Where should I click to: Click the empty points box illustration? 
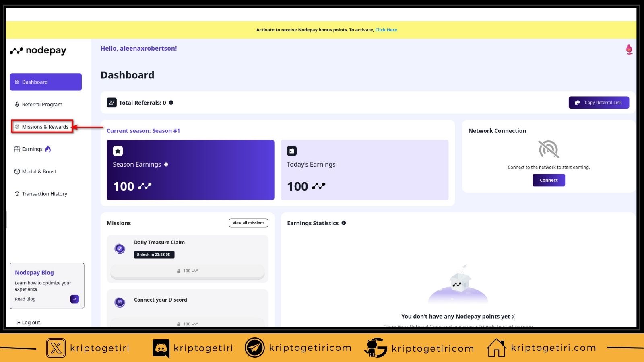[458, 284]
